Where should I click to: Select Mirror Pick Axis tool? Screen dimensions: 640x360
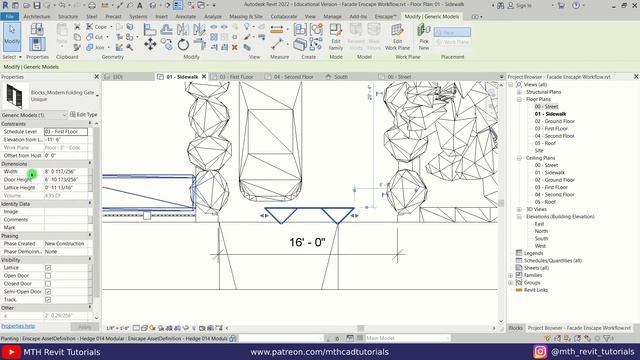coord(183,29)
